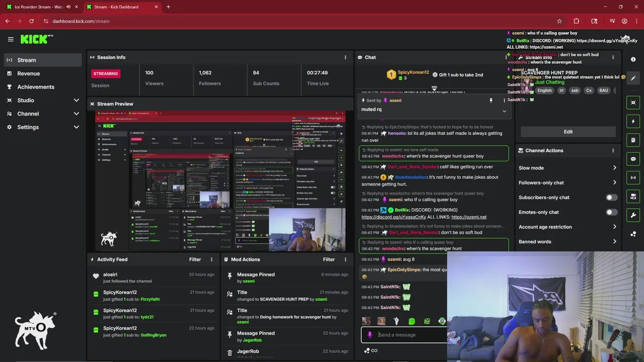The image size is (644, 362).
Task: Collapse the gift leaderboard handle
Action: coord(434,88)
